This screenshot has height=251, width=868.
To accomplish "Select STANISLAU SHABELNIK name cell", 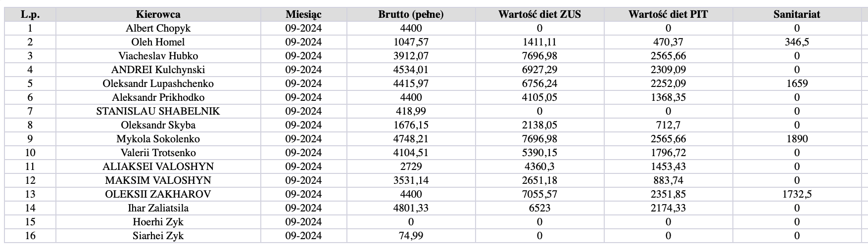I will [158, 111].
